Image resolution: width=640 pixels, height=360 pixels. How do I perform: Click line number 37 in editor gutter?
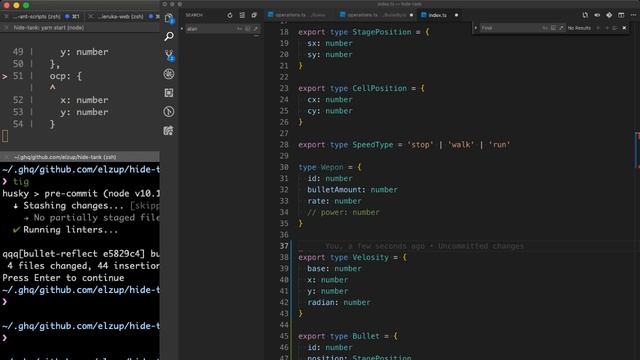pos(284,246)
